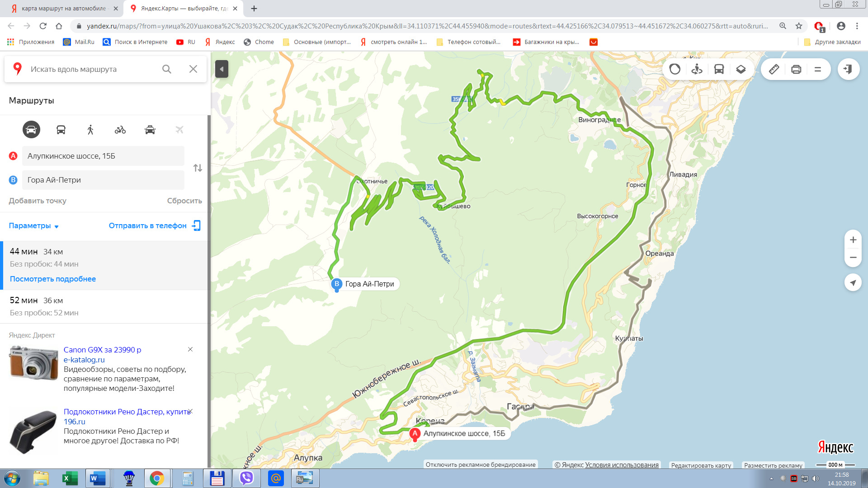Reload the page

[x=43, y=26]
